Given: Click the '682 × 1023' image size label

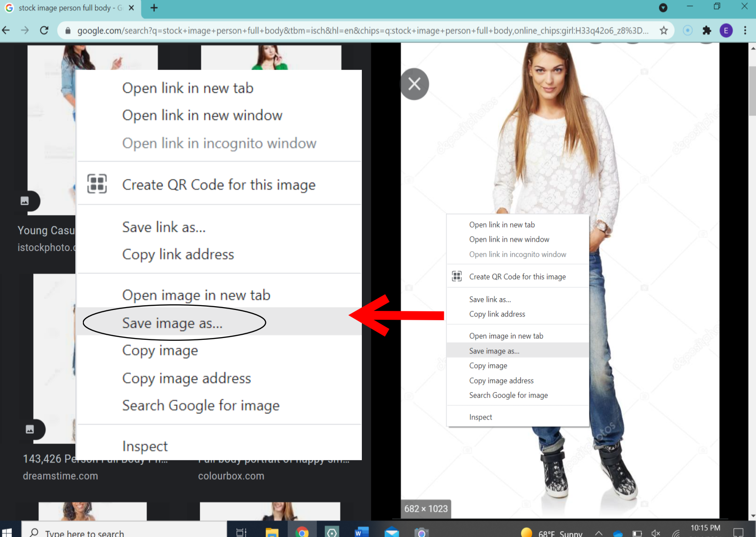Looking at the screenshot, I should (426, 509).
